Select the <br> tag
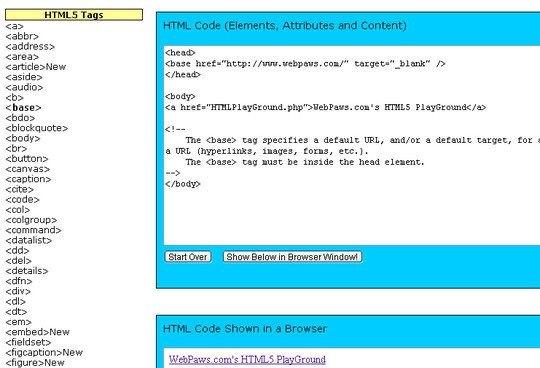This screenshot has height=368, width=540. (x=16, y=148)
